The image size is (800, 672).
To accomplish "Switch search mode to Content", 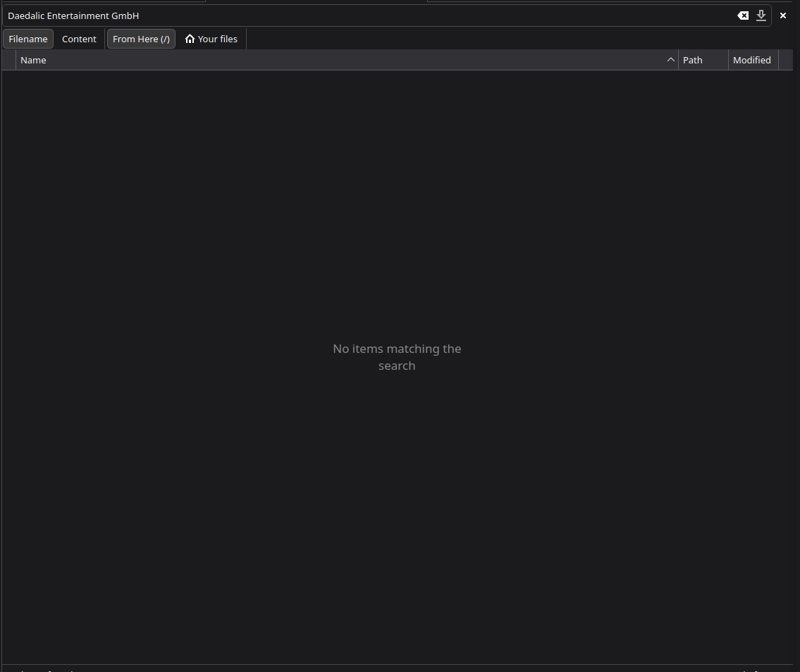I will pyautogui.click(x=79, y=39).
